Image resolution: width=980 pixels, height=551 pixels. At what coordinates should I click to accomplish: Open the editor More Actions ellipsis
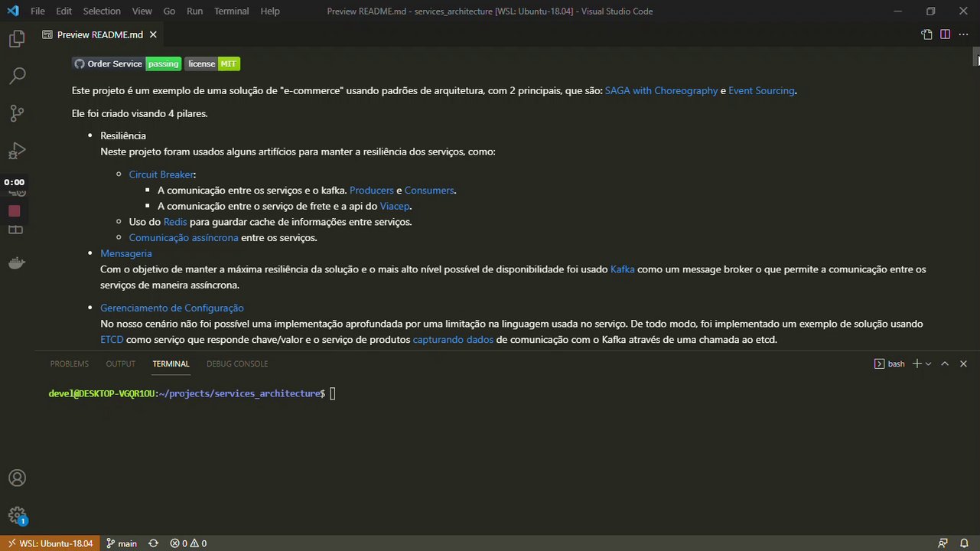(x=963, y=34)
